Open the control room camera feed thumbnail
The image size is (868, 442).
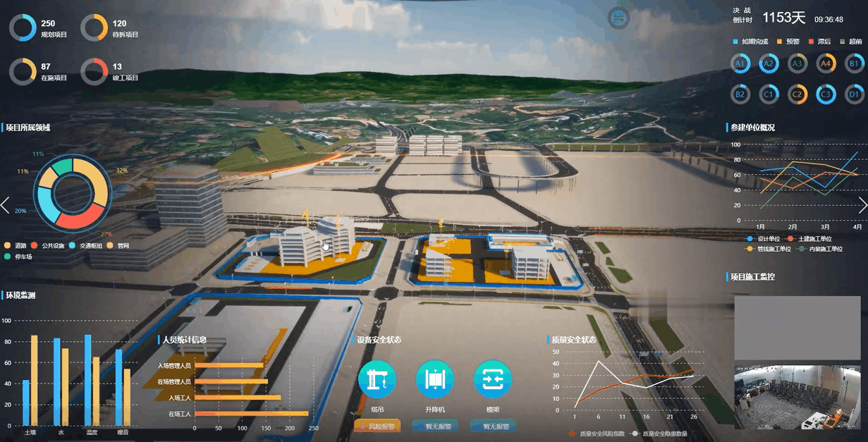point(797,396)
